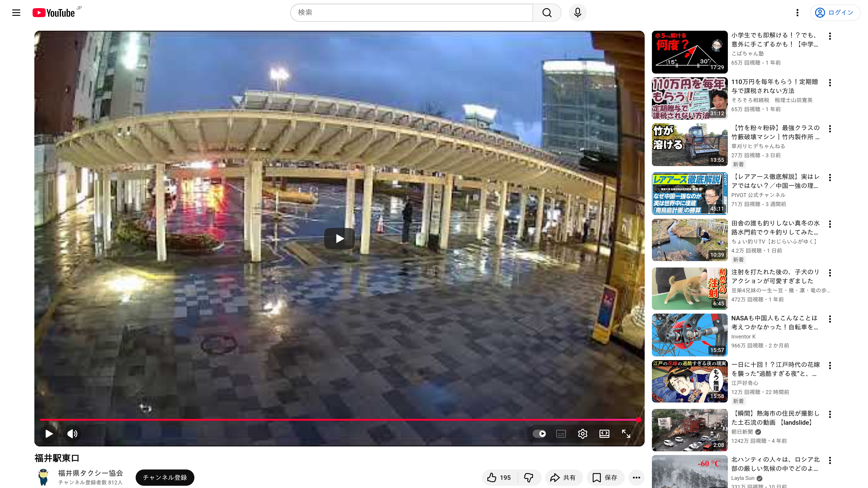
Task: Toggle subtitles captions button
Action: pos(561,434)
